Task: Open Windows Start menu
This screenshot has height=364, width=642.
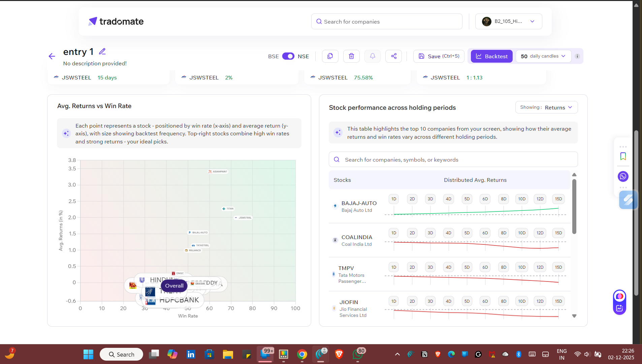Action: point(88,354)
